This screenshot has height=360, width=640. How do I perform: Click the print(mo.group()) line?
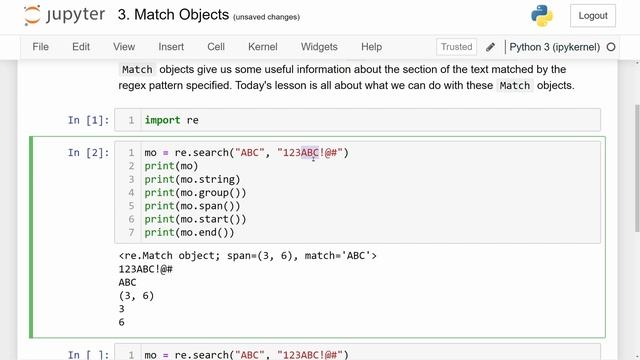coord(195,193)
